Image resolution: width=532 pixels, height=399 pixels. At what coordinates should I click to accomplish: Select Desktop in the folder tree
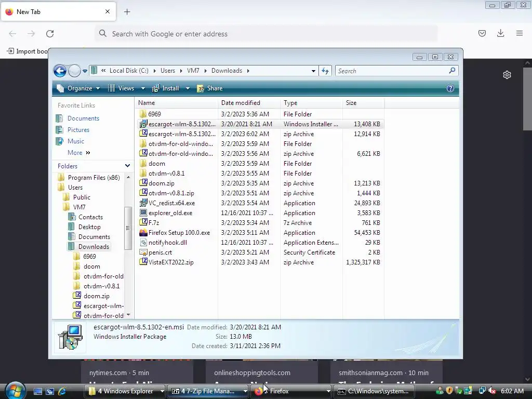click(x=89, y=227)
